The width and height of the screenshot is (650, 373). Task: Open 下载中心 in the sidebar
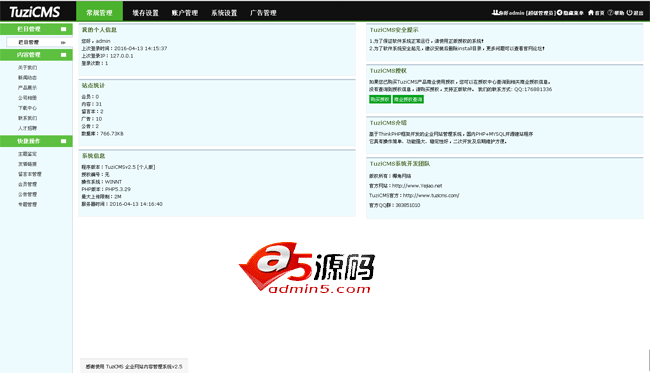pos(27,108)
